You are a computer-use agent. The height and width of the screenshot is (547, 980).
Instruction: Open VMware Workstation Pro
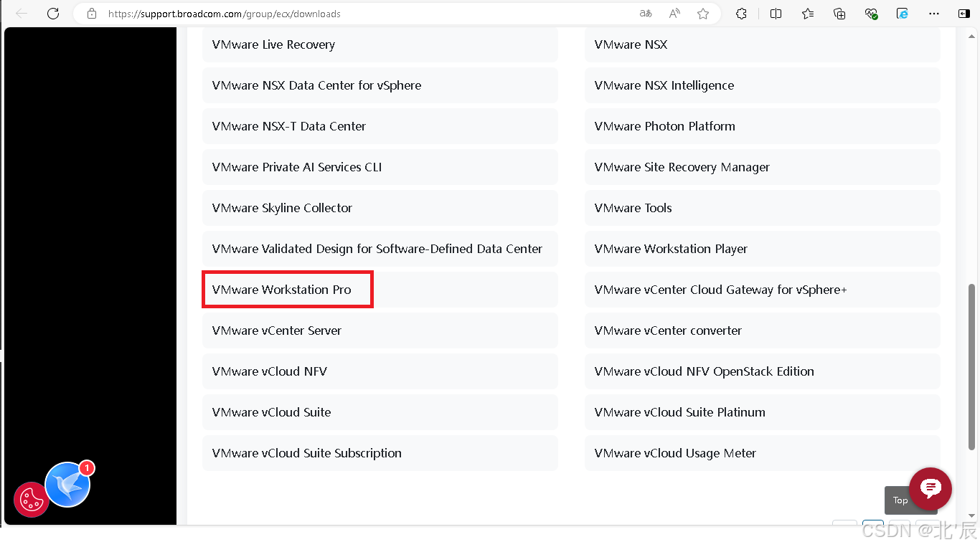[x=380, y=290]
